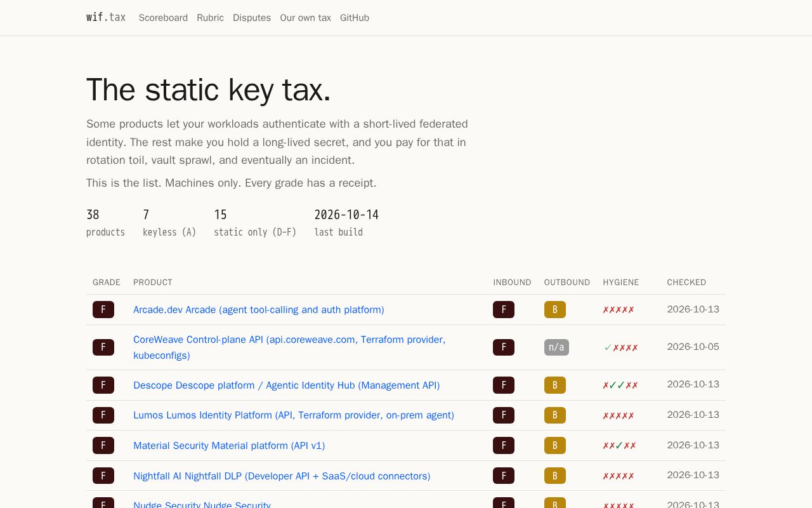Click the heading The static key tax.
This screenshot has width=812, height=508.
click(x=209, y=90)
